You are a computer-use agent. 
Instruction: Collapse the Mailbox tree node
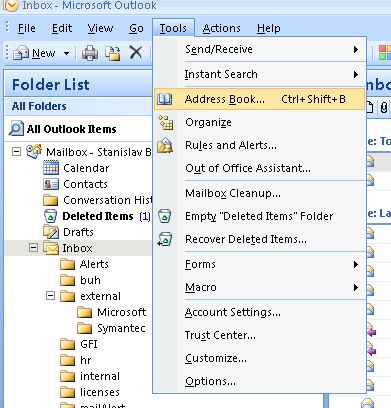16,152
